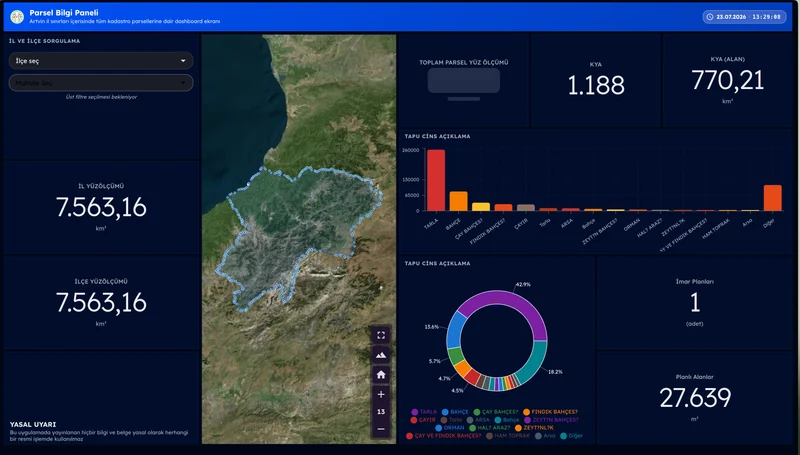Click the İmar Planları count 1
Viewport: 800px width, 455px height.
click(x=694, y=302)
